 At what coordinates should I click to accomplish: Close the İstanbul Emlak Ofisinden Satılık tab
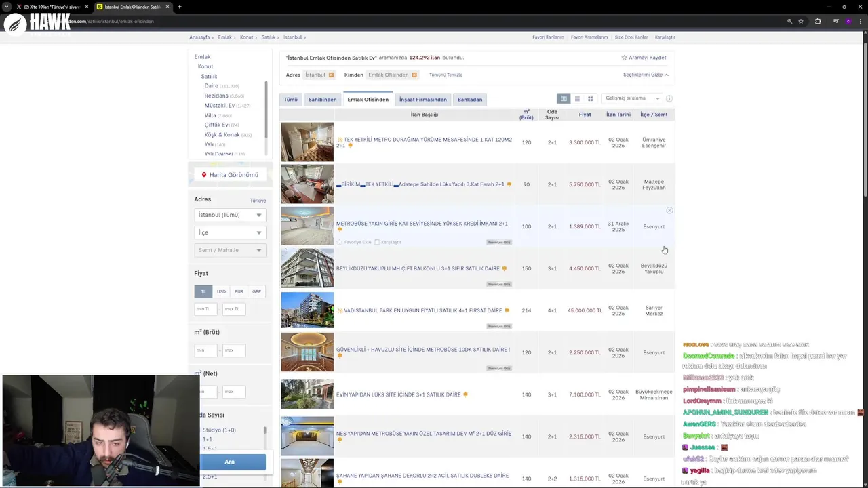[x=168, y=7]
